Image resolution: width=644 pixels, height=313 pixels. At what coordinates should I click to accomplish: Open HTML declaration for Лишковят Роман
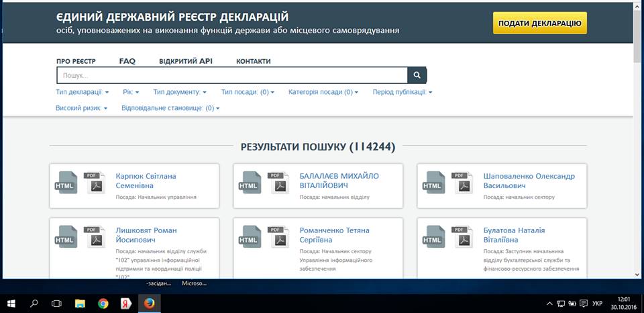pos(66,237)
